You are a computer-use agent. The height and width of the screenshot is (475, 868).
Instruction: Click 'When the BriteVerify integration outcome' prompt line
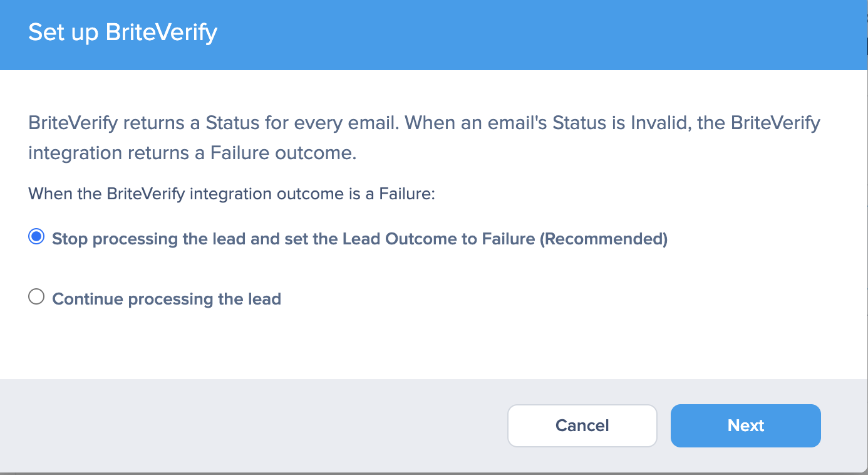[x=185, y=194]
